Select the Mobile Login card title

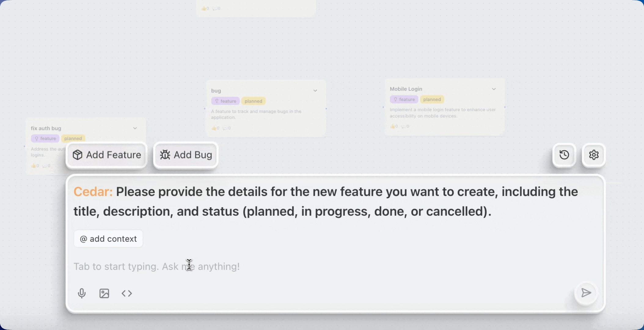[406, 89]
